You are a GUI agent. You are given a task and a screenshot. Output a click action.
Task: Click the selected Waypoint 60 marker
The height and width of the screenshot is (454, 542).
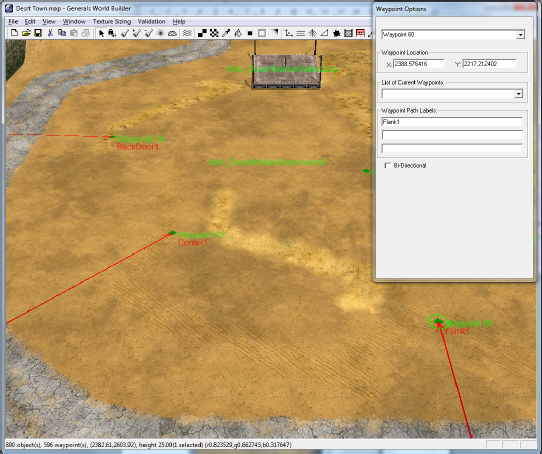click(438, 322)
